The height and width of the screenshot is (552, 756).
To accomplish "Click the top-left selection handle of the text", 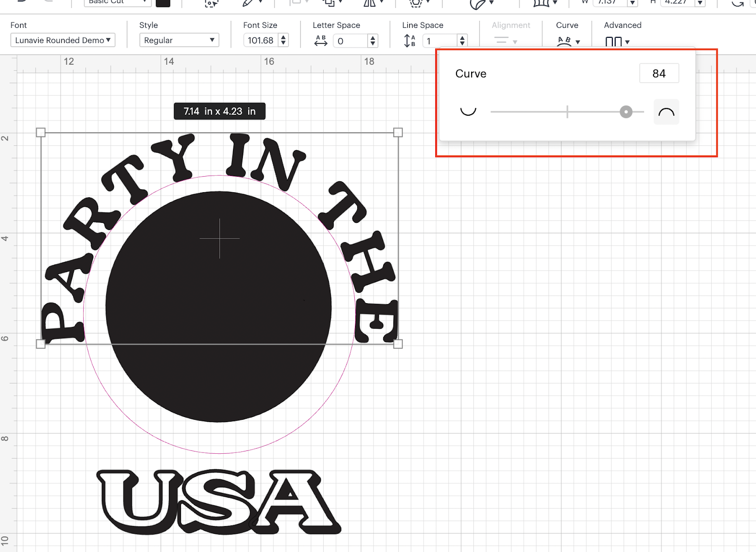I will [x=41, y=132].
